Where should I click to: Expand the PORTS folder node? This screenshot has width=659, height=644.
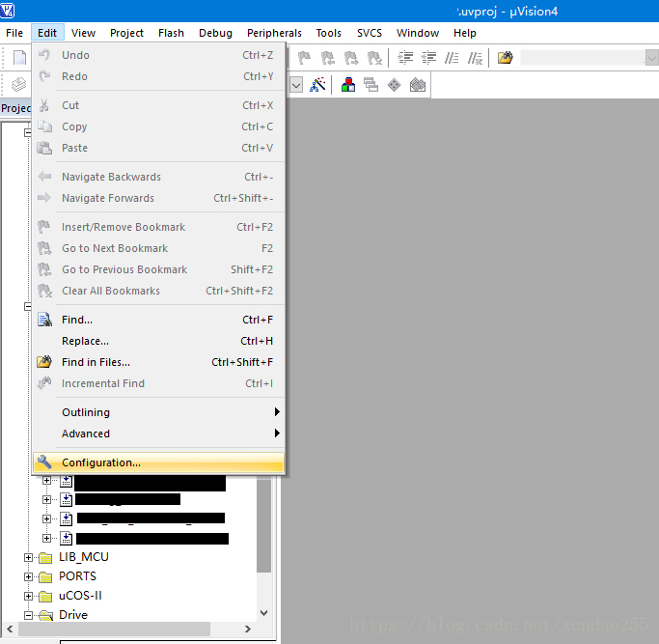(28, 576)
